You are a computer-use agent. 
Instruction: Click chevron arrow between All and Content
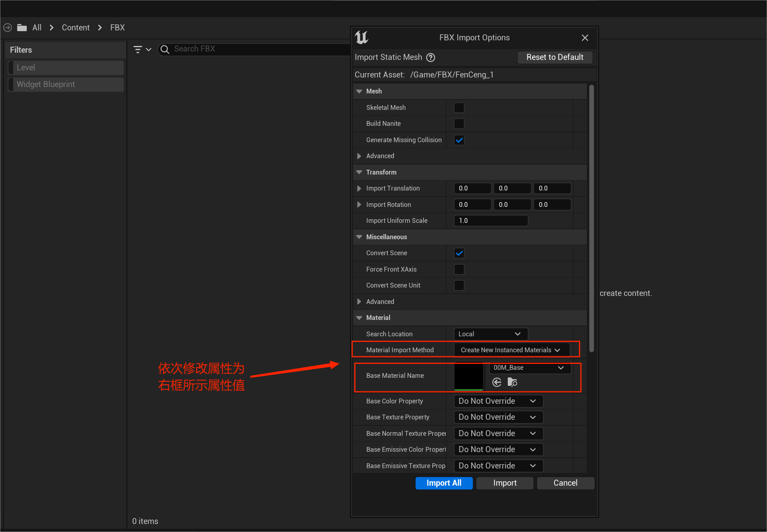point(52,28)
